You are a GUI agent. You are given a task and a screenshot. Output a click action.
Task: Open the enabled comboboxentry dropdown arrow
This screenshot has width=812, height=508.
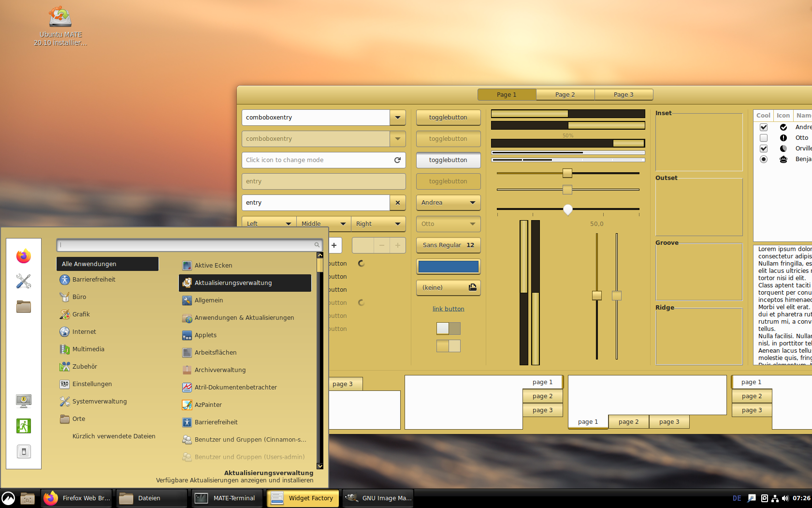tap(398, 118)
